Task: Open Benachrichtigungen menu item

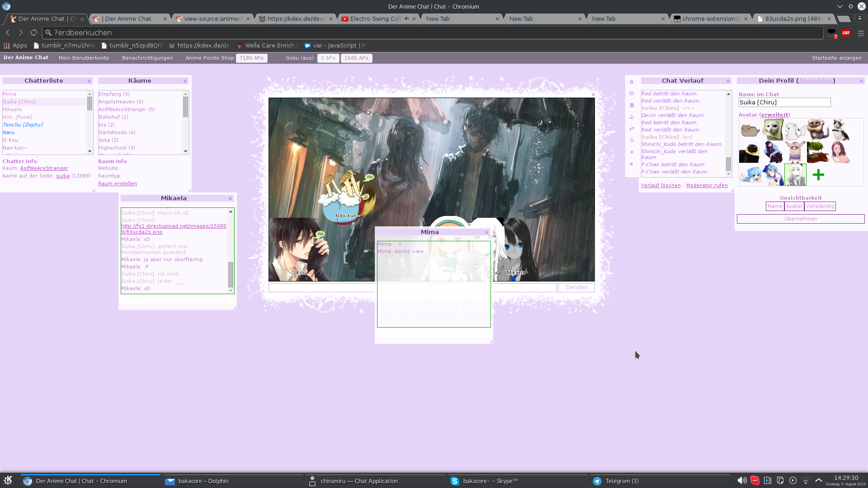Action: point(147,58)
